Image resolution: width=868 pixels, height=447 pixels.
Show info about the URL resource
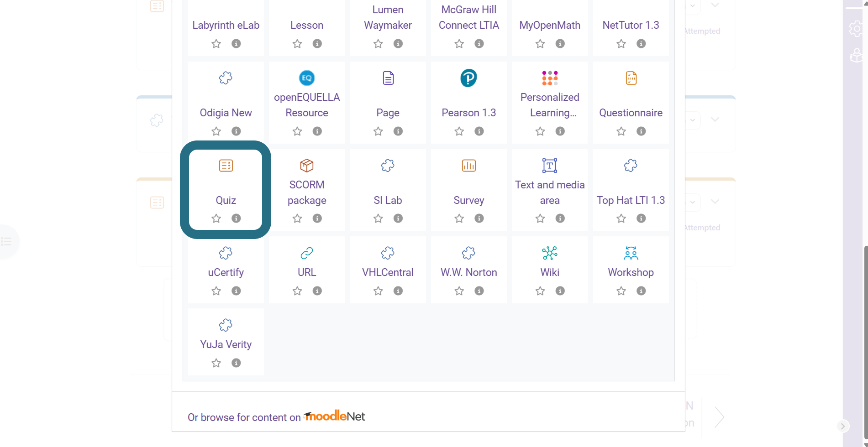317,291
